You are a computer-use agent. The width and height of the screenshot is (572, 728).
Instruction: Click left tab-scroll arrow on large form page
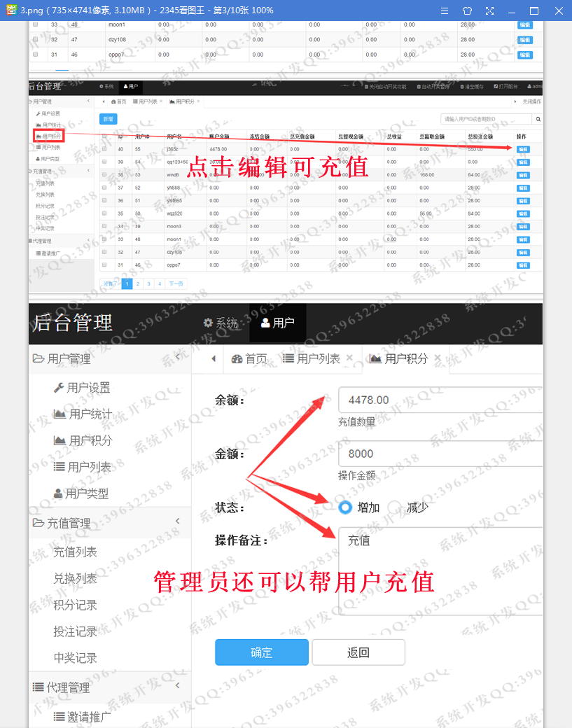(214, 358)
